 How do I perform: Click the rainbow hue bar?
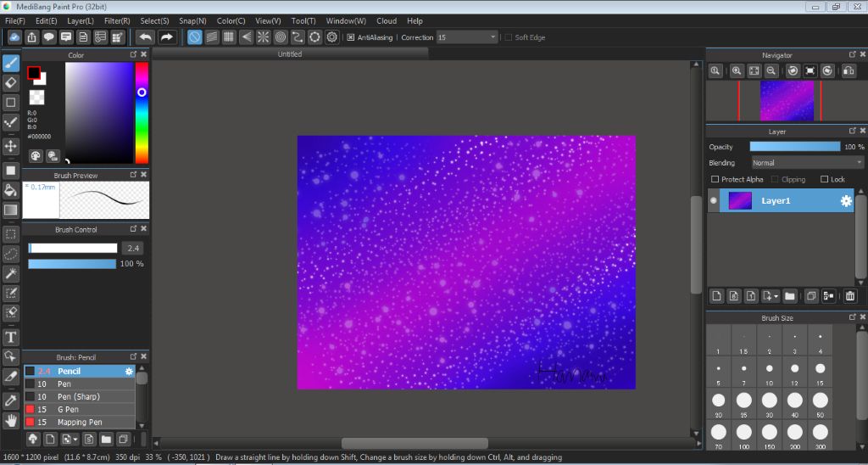tap(142, 113)
